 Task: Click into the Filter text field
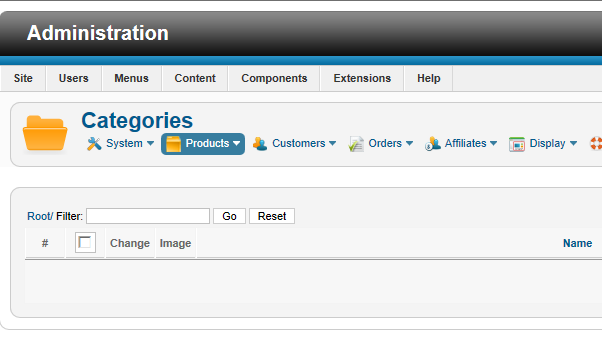click(x=148, y=216)
